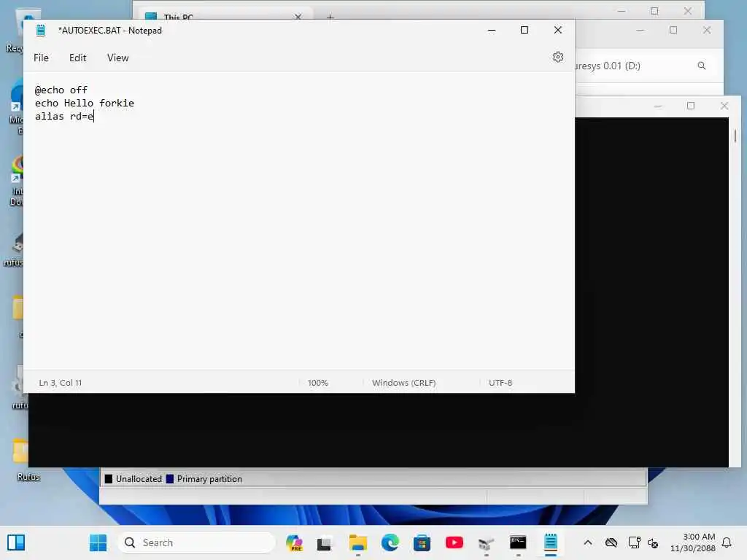Close the Notepad window

pos(558,30)
